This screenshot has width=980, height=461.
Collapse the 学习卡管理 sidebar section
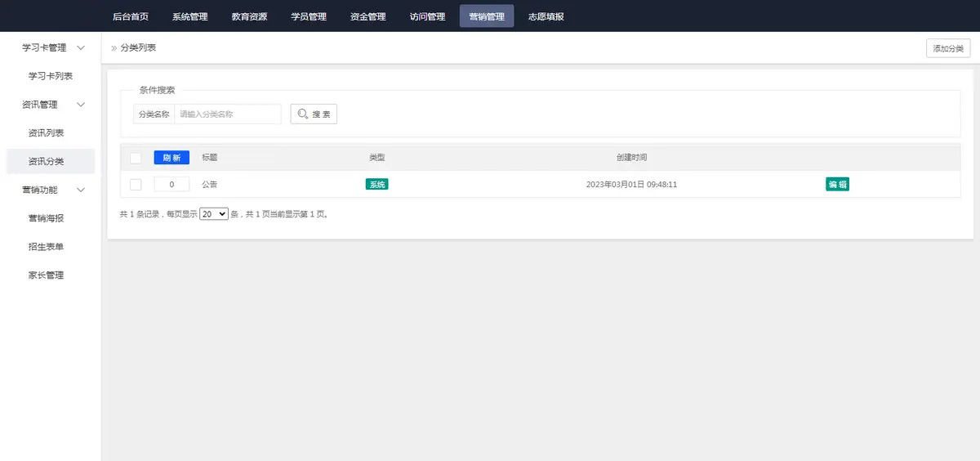(x=80, y=47)
